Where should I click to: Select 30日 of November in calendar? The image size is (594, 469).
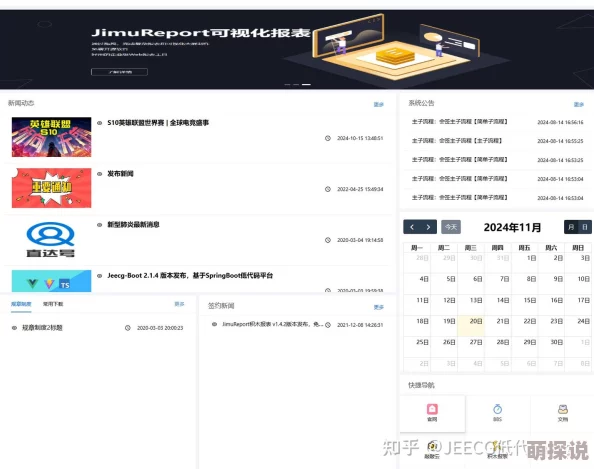pos(551,347)
